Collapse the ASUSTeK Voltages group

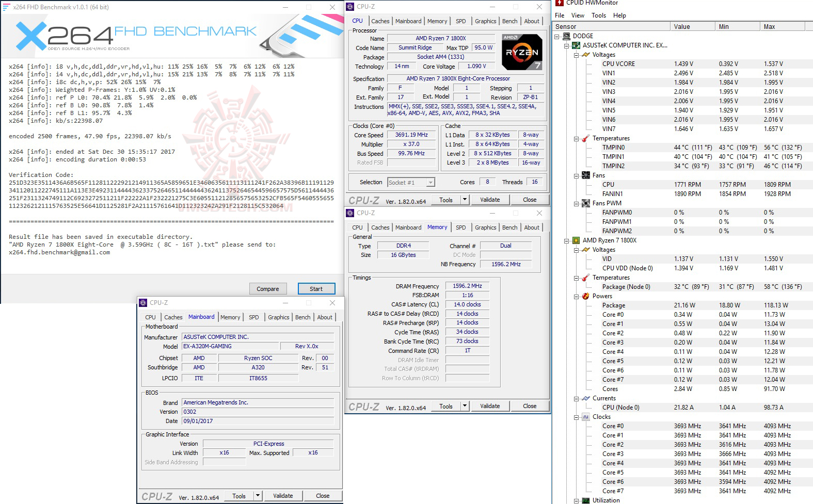(577, 55)
